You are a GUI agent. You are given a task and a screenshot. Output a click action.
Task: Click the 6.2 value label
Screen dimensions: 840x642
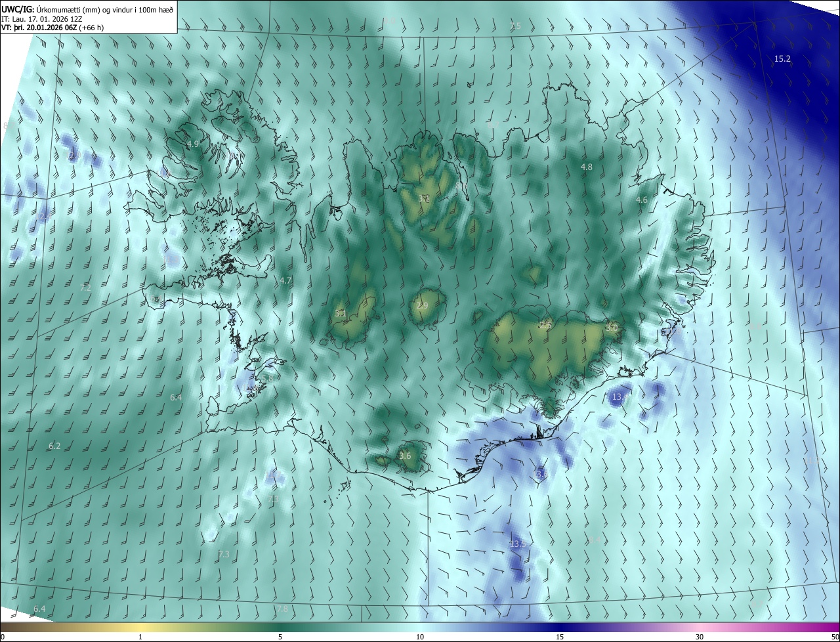click(x=54, y=446)
